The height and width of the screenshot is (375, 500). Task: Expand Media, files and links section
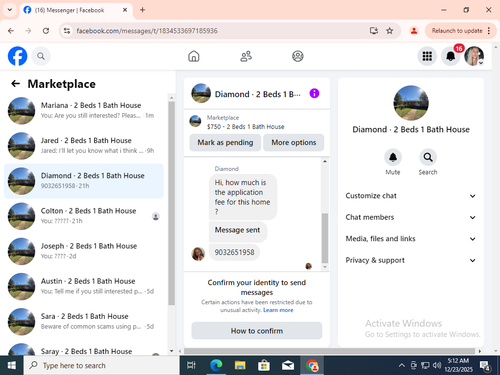[410, 239]
